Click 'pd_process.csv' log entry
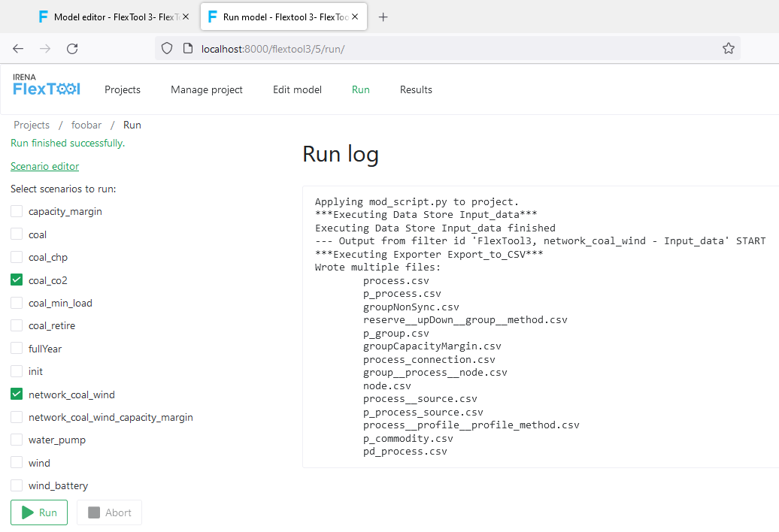The height and width of the screenshot is (532, 779). click(405, 452)
